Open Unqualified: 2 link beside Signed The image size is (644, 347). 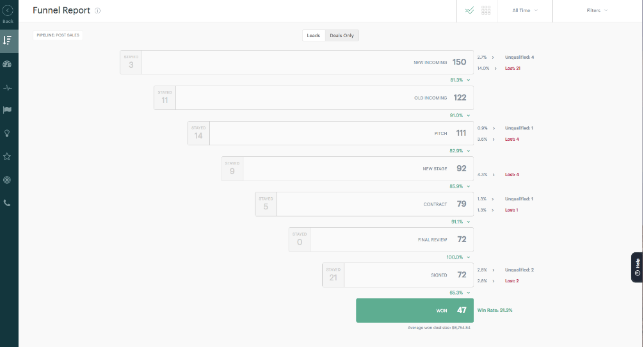click(x=520, y=270)
